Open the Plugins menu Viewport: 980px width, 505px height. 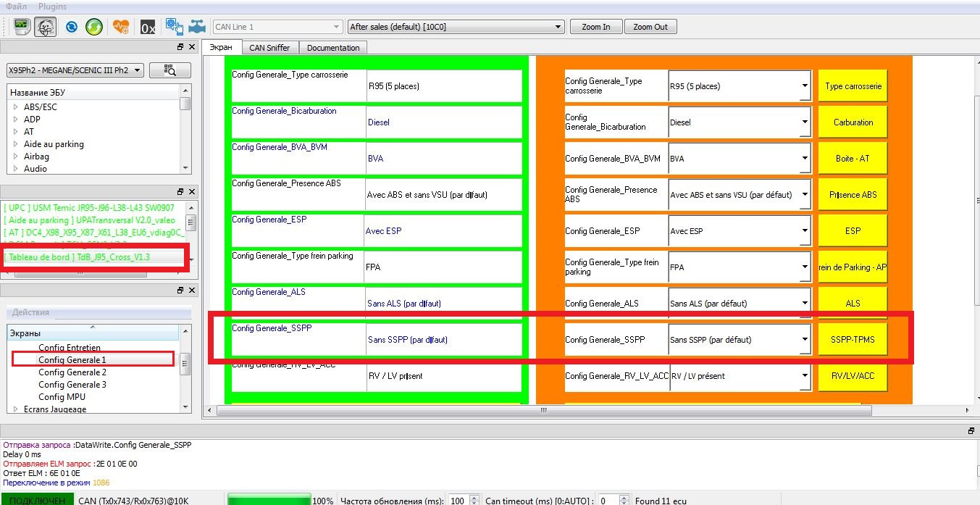(x=52, y=6)
